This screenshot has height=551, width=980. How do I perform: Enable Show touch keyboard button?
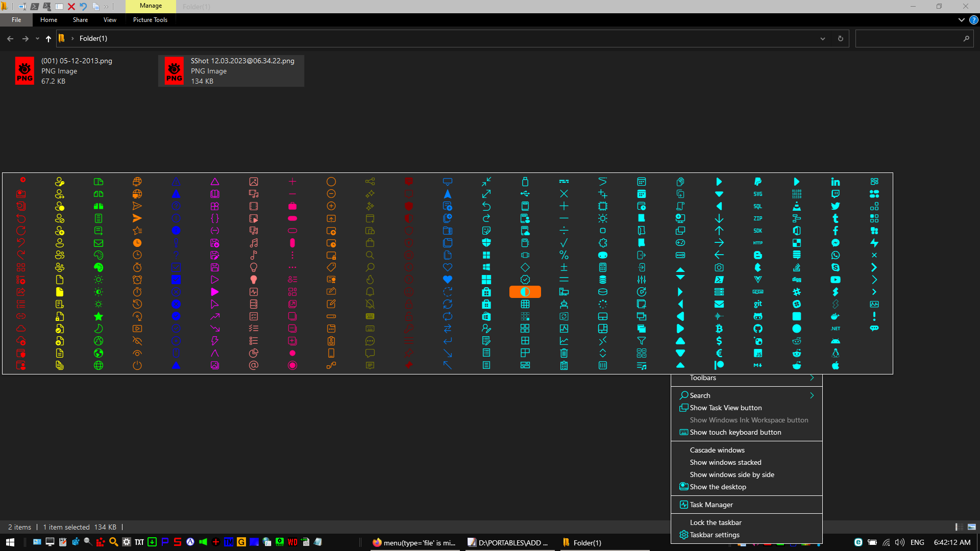[x=735, y=432]
